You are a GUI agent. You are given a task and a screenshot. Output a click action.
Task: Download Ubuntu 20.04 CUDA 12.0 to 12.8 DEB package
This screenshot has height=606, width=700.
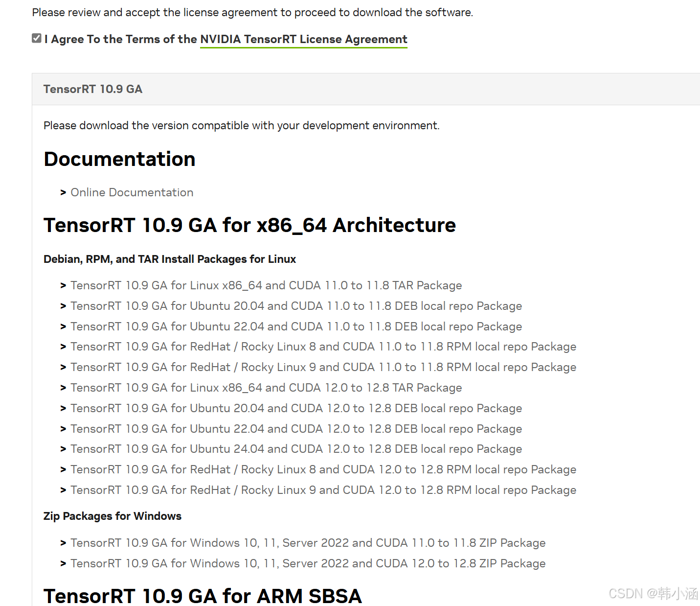click(296, 408)
